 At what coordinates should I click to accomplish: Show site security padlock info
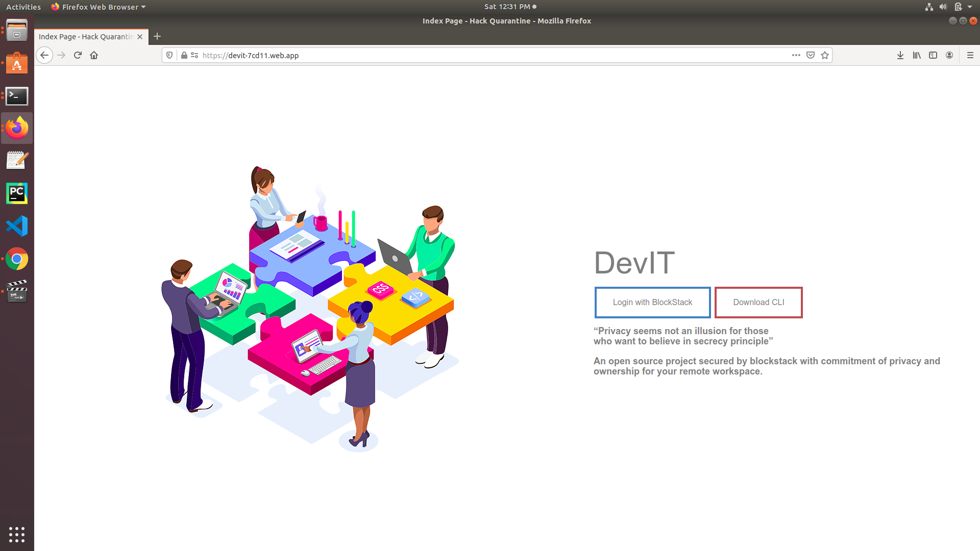tap(184, 55)
